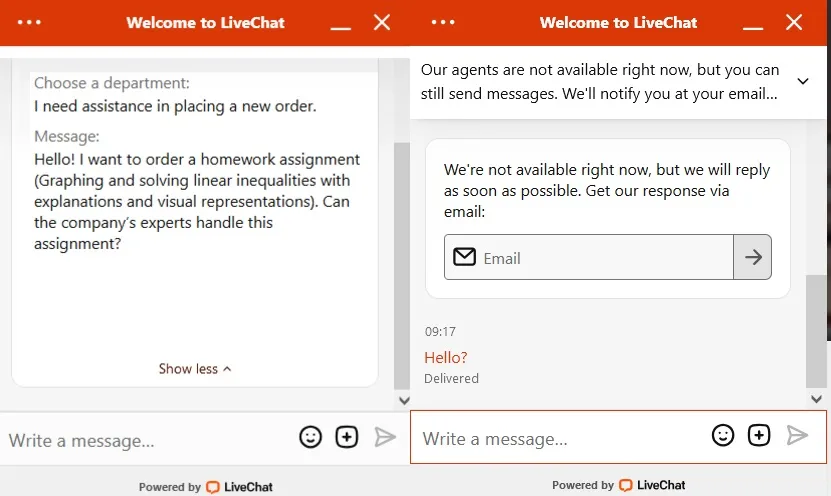Click 'I need assistance in placing a new order.'
This screenshot has height=496, width=831.
tap(175, 106)
